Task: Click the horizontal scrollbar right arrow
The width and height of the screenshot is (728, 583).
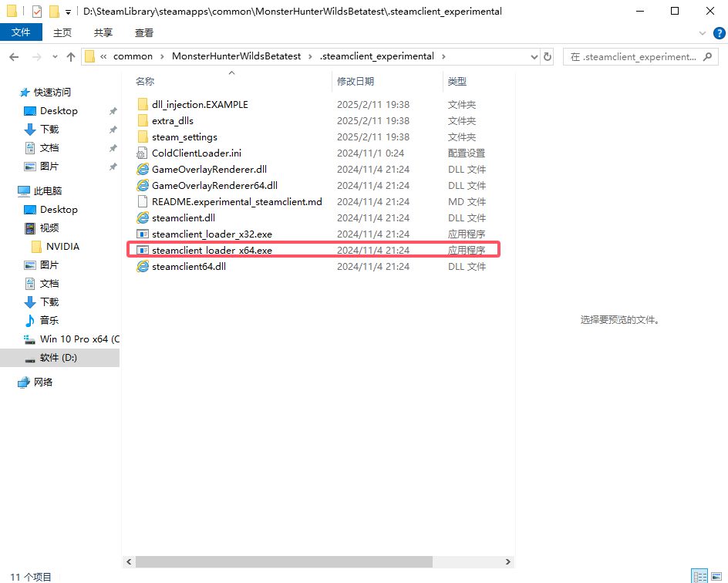Action: click(508, 561)
